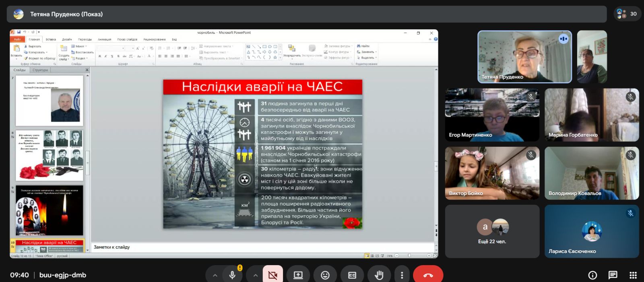Open the Вставка ribbon tab
The height and width of the screenshot is (282, 644).
[x=51, y=39]
